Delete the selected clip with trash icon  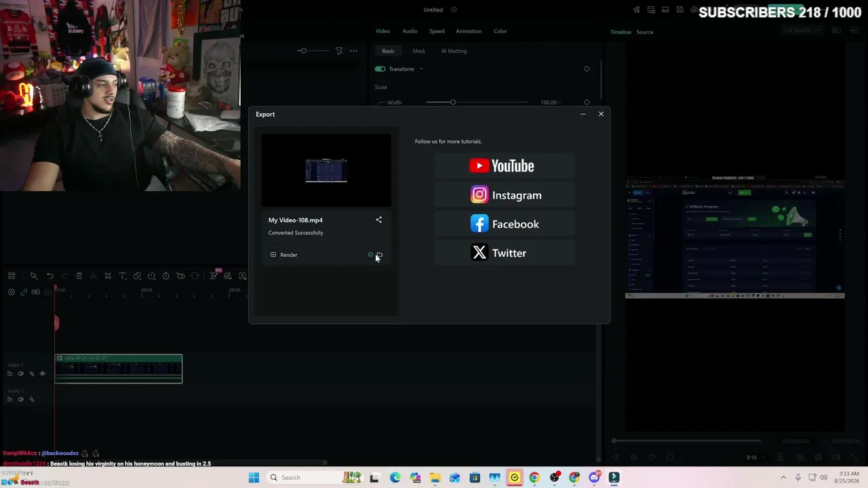tap(79, 276)
